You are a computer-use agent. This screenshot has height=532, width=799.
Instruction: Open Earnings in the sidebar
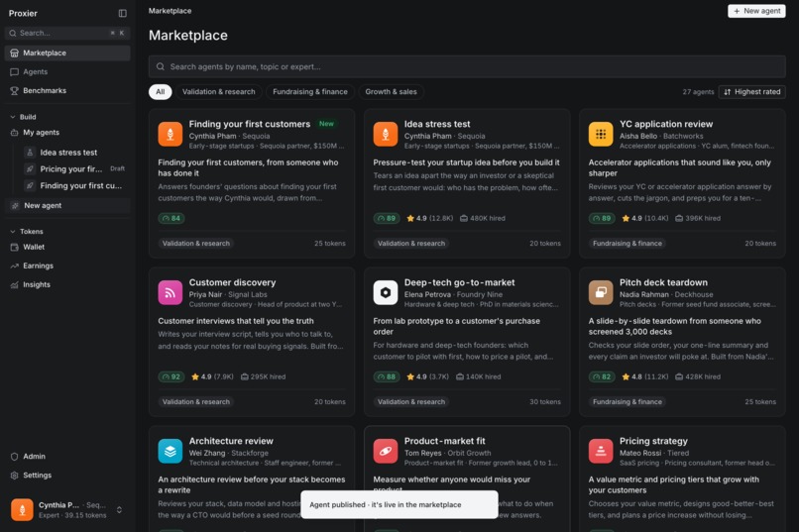click(x=67, y=266)
